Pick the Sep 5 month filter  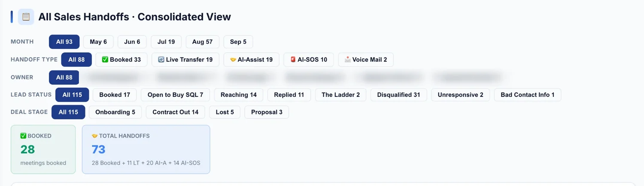click(238, 42)
